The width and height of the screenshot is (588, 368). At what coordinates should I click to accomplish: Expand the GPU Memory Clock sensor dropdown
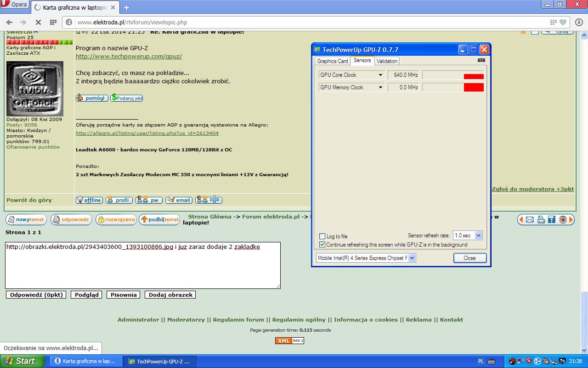[380, 87]
